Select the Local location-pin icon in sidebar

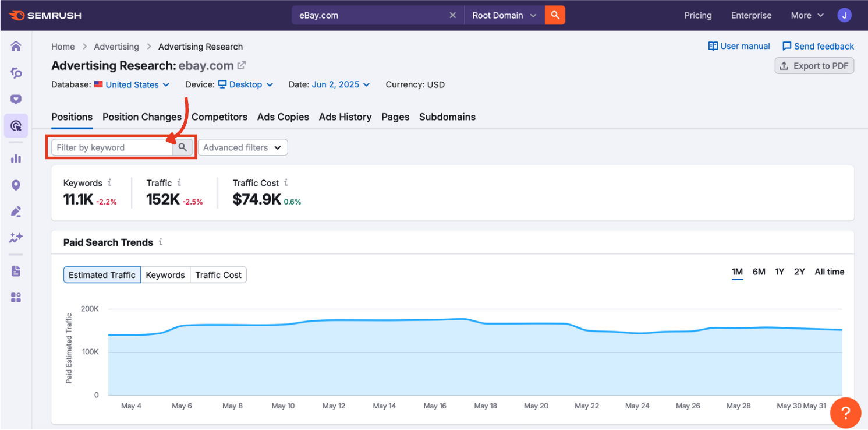click(x=16, y=185)
